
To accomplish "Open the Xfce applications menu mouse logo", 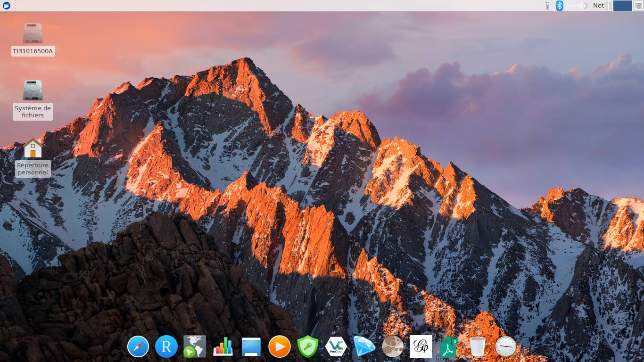I will [7, 6].
